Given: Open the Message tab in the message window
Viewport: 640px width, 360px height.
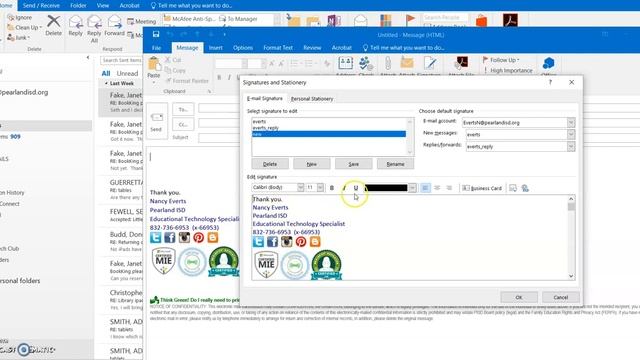Looking at the screenshot, I should 187,48.
